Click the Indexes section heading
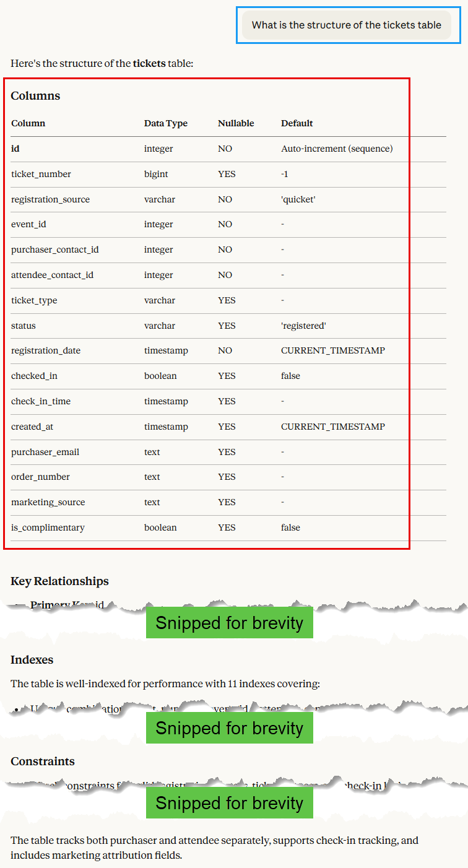468x868 pixels. (32, 660)
